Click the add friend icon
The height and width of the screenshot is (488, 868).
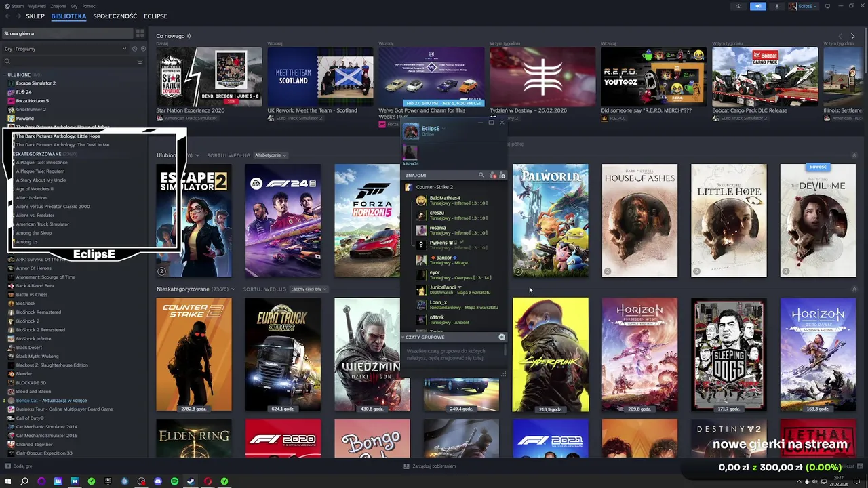tap(502, 176)
